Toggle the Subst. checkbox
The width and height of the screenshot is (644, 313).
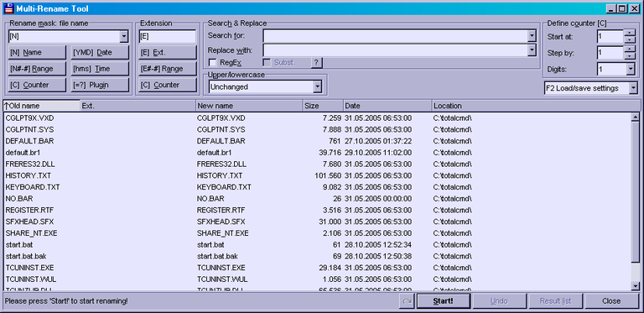click(267, 63)
